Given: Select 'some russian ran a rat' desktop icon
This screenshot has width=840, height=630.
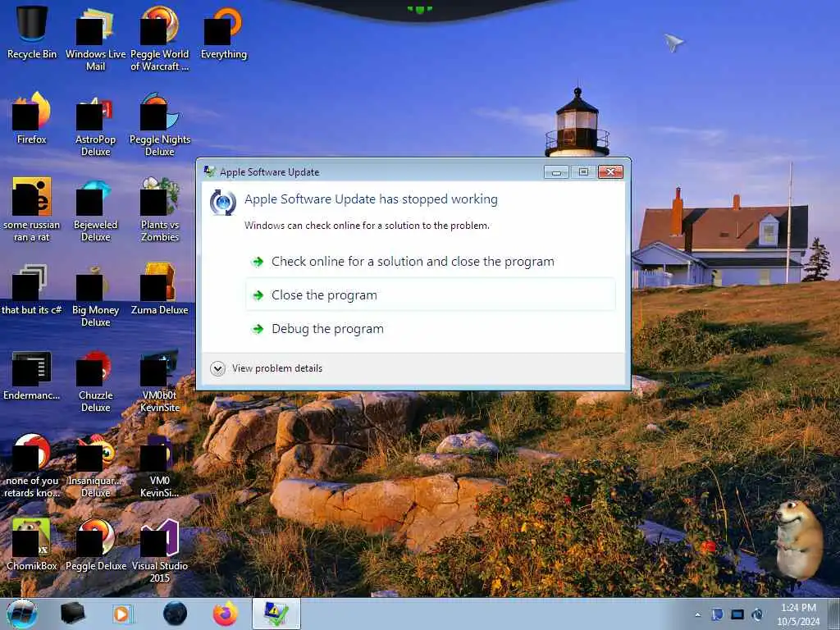Looking at the screenshot, I should pos(32,209).
